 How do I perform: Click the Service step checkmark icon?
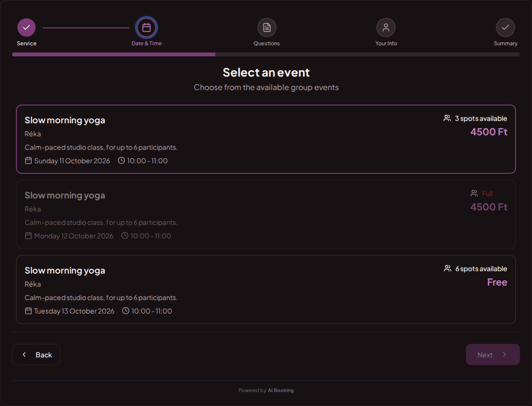click(27, 27)
